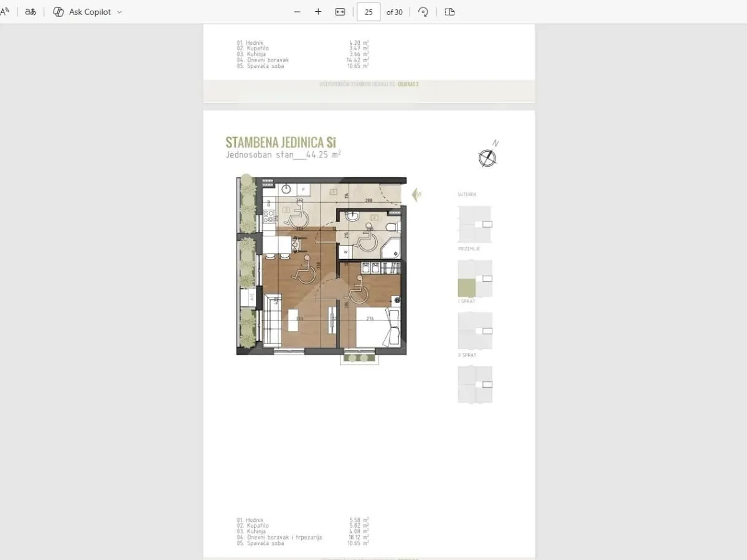747x560 pixels.
Task: Click the entrance arrow on the floor plan
Action: 417,195
